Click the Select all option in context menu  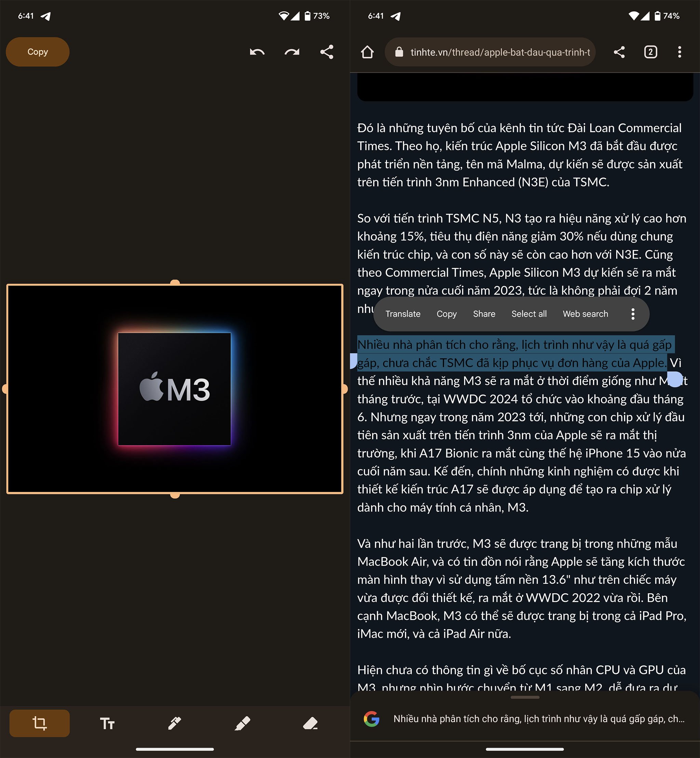(x=529, y=314)
